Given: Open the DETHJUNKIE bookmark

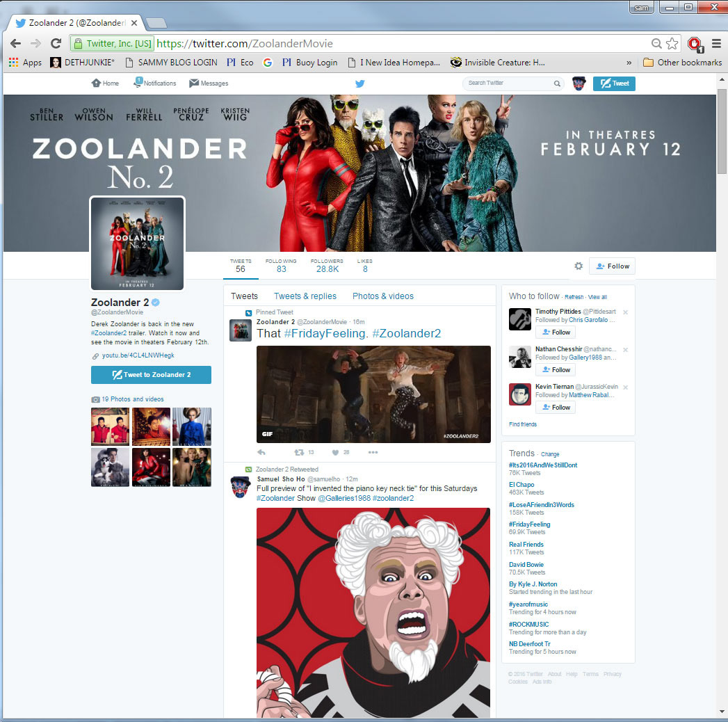Looking at the screenshot, I should [83, 62].
